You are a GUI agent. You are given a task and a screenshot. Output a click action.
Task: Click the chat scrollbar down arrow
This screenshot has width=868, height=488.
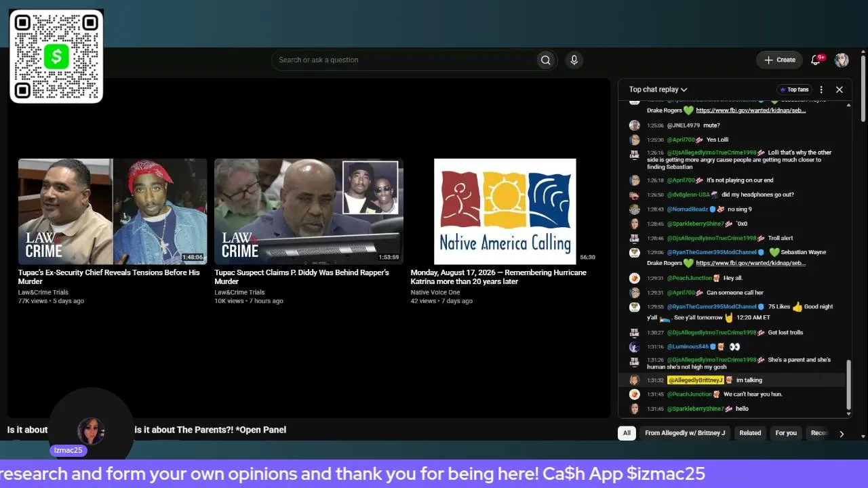(x=848, y=413)
